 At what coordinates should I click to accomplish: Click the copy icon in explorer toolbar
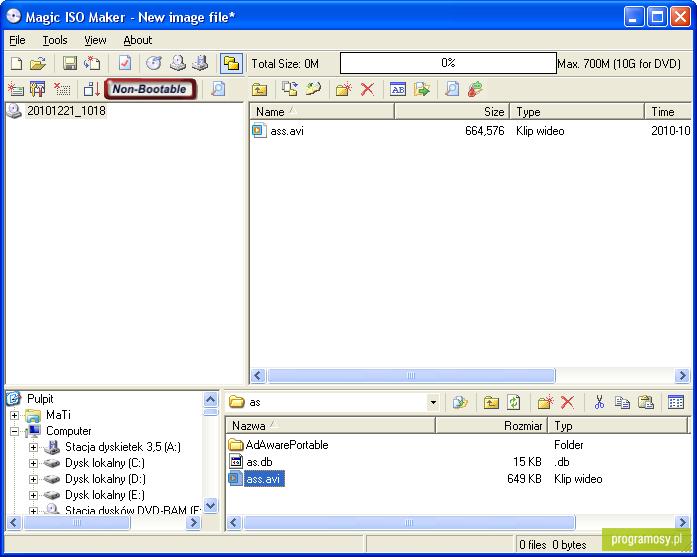click(x=622, y=403)
